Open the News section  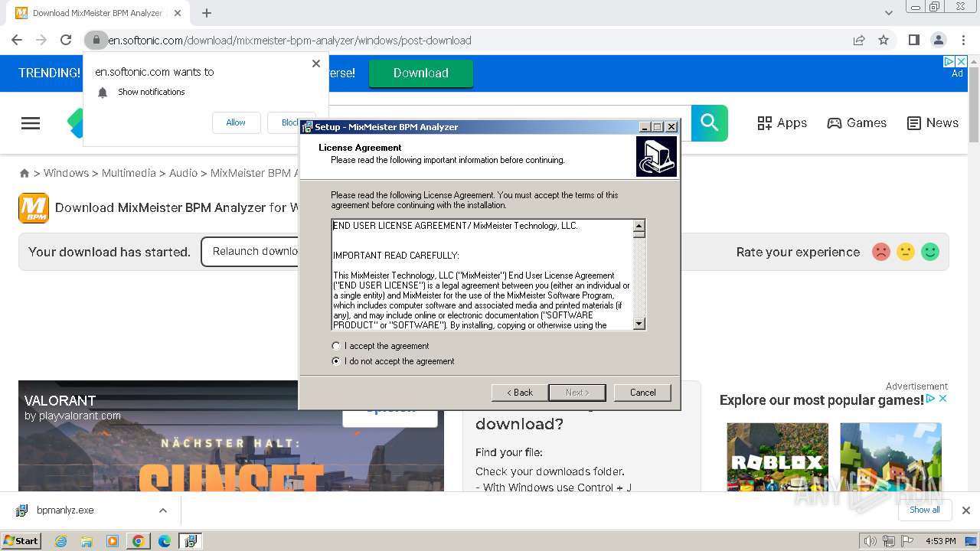pyautogui.click(x=933, y=122)
